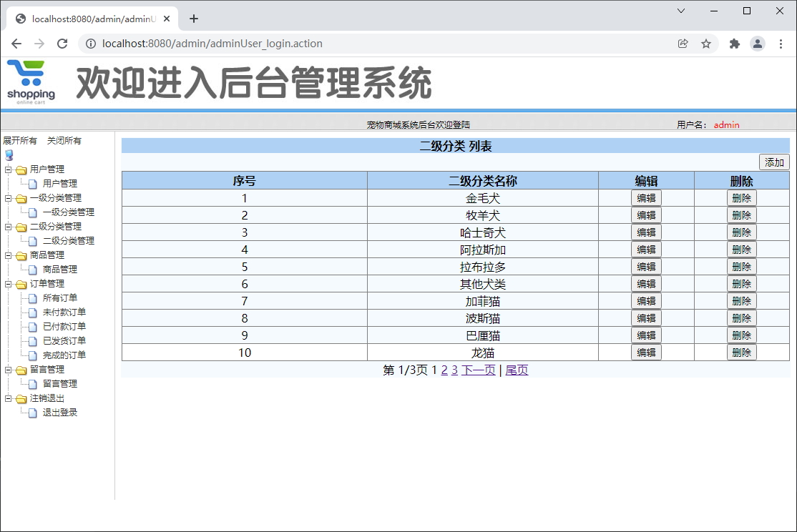Collapse the 二级分类管理 tree node

[x=8, y=227]
